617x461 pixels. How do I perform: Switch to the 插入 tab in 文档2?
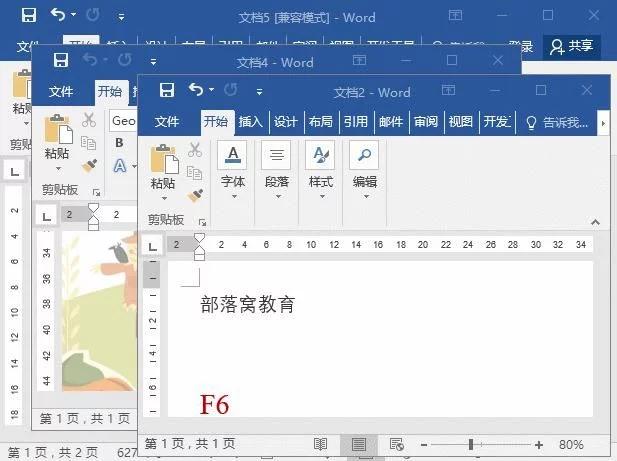(251, 122)
